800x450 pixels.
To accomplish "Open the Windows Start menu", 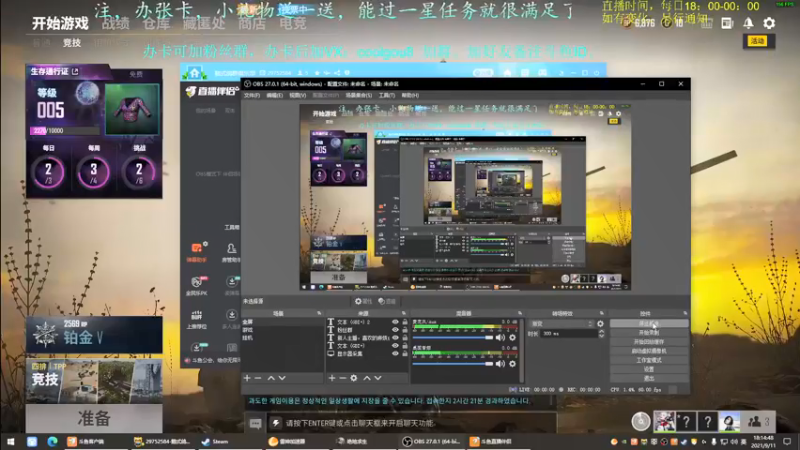I will 11,441.
